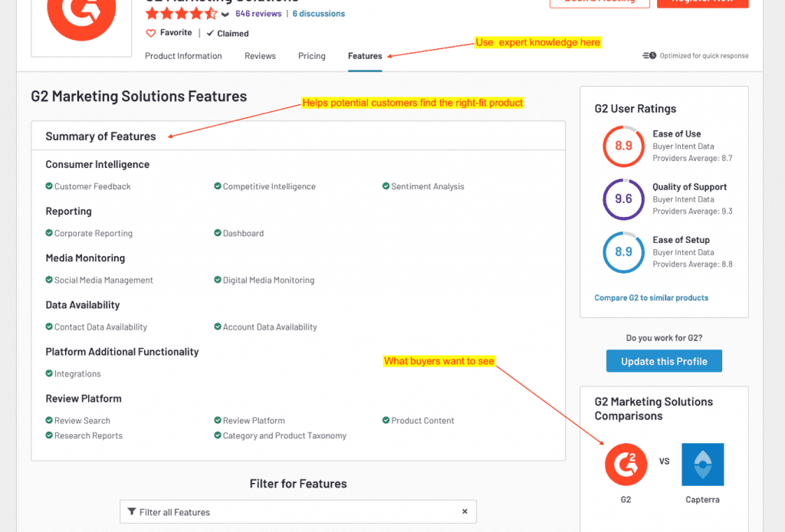This screenshot has height=532, width=785.
Task: Select the Features tab
Action: [x=365, y=56]
